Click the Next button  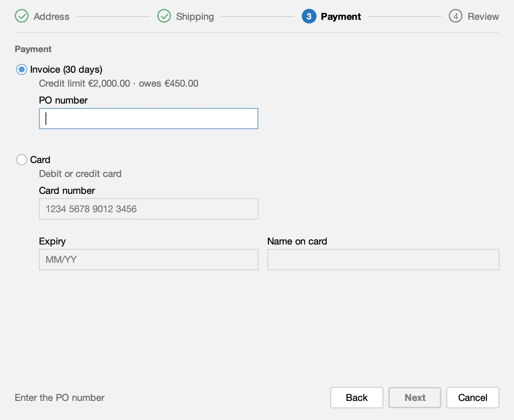coord(415,398)
